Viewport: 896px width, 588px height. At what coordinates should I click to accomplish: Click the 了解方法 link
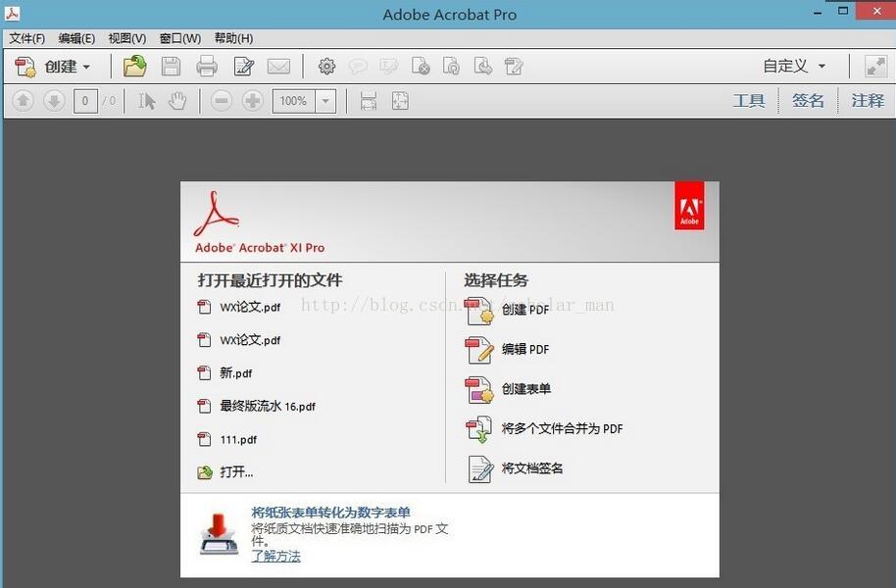[x=276, y=556]
